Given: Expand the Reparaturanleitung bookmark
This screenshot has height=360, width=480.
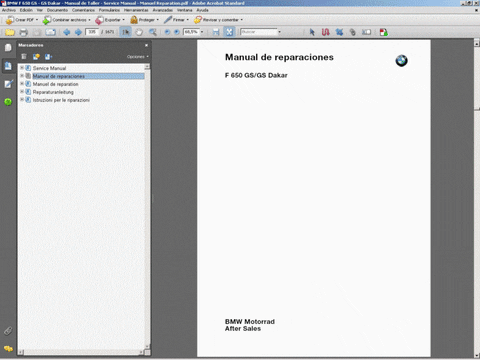Looking at the screenshot, I should pyautogui.click(x=22, y=92).
